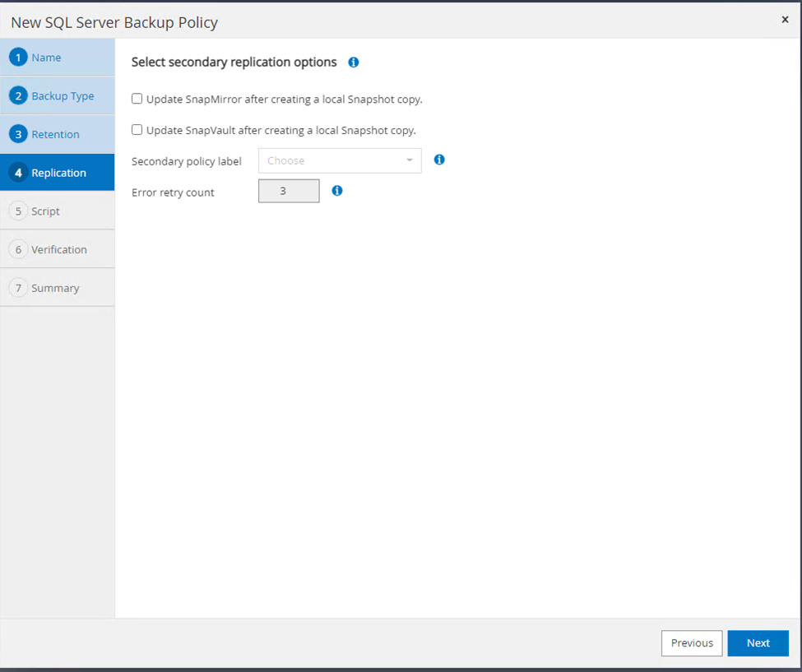The width and height of the screenshot is (802, 672).
Task: Go back with the Previous button
Action: pyautogui.click(x=691, y=643)
